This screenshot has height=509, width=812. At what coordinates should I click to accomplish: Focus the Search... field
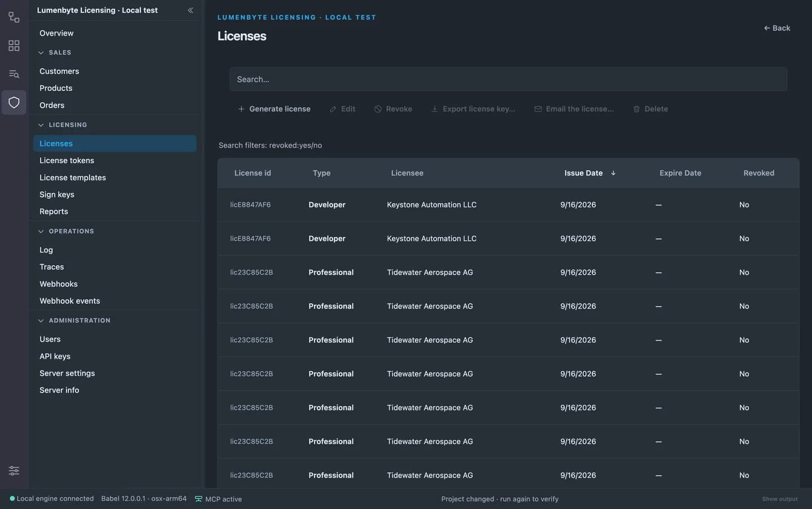508,79
